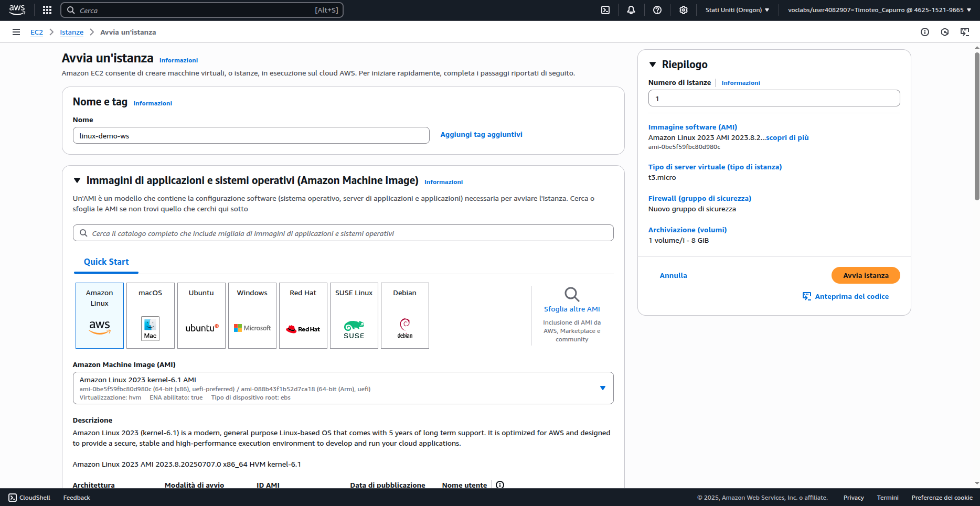Open Informazioni link next to Nome e tag
Image resolution: width=980 pixels, height=506 pixels.
[x=153, y=103]
